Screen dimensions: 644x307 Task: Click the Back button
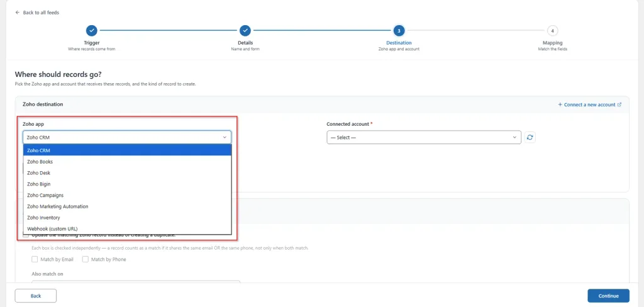36,296
